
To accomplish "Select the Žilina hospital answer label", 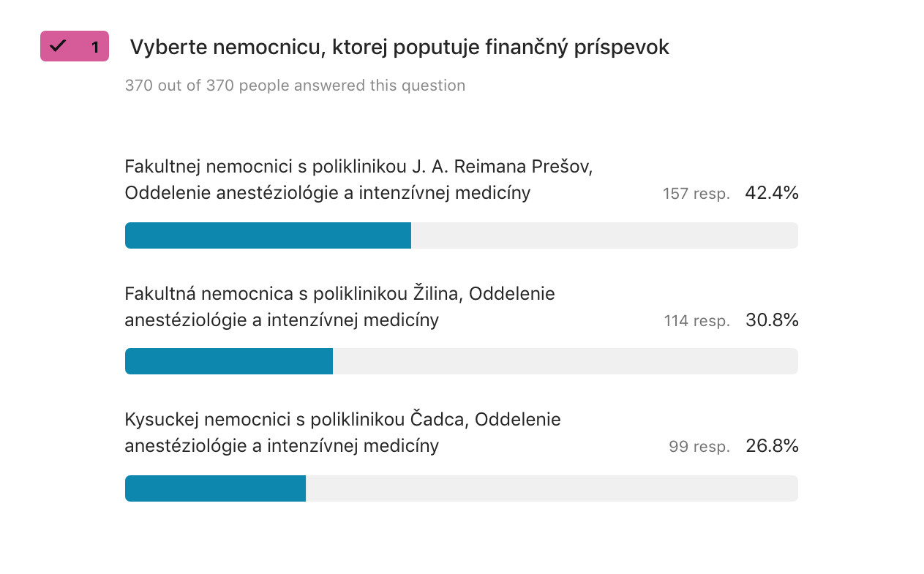I will tap(340, 307).
